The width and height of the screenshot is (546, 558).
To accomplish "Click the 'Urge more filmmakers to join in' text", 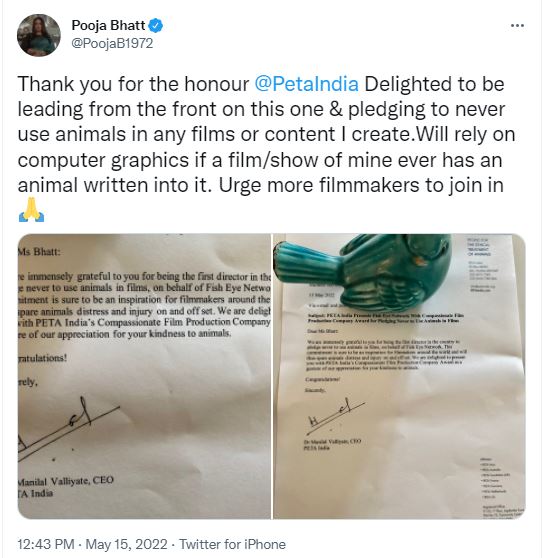I will 361,185.
